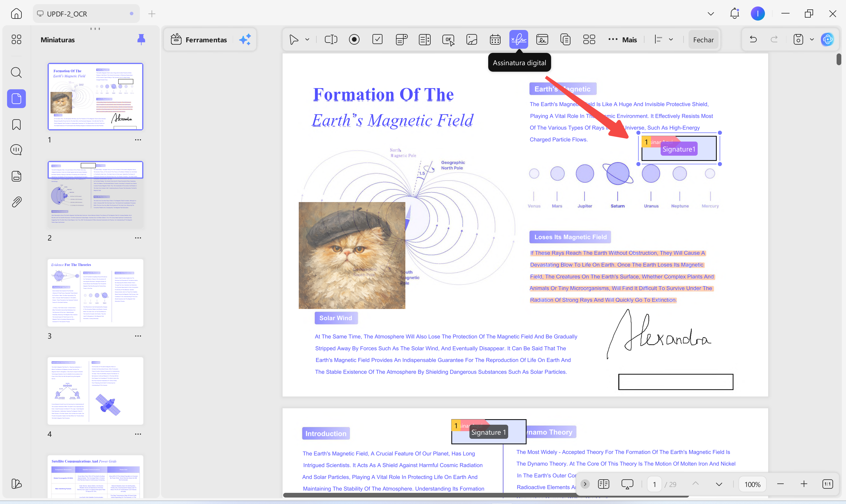846x504 pixels.
Task: Select the Signature1 field on page 1
Action: [x=679, y=148]
